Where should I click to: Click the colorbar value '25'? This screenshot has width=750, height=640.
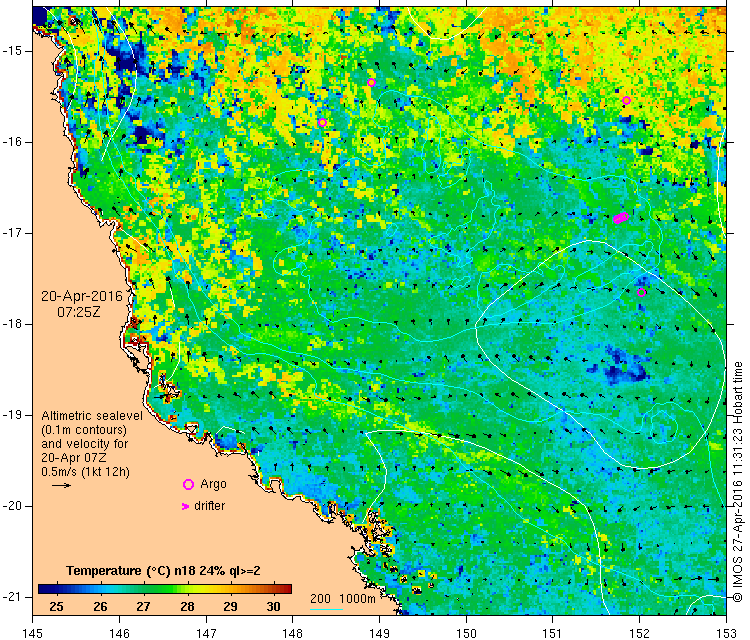point(56,607)
